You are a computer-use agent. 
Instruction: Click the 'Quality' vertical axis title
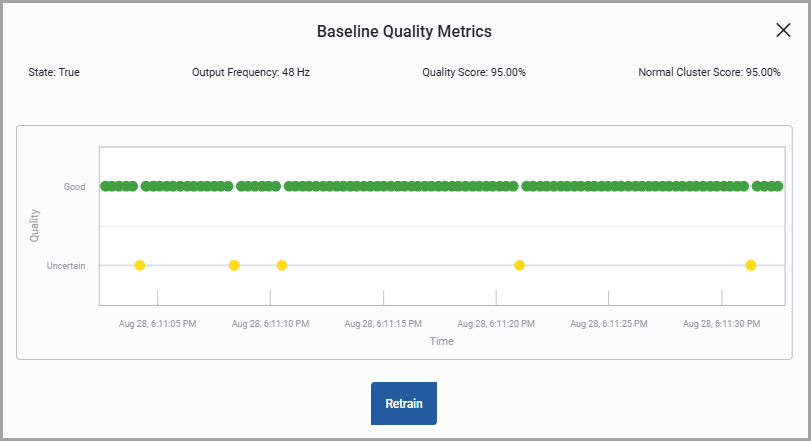35,225
